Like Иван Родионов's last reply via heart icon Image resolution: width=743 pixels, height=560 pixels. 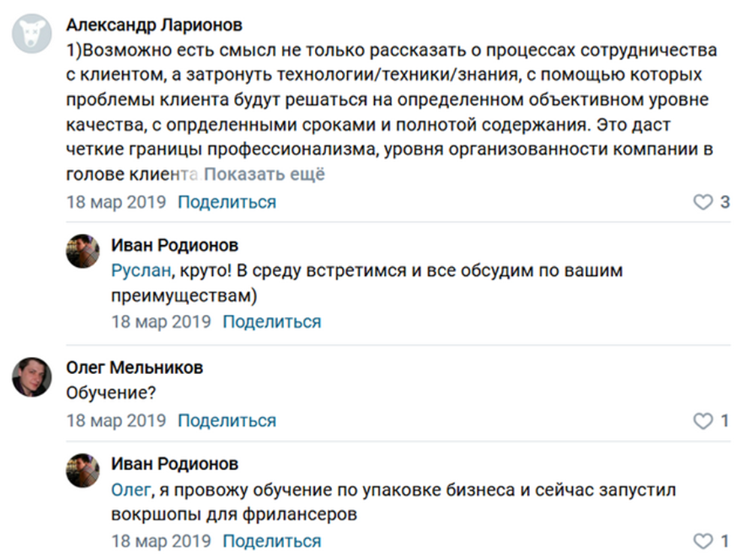click(x=703, y=541)
